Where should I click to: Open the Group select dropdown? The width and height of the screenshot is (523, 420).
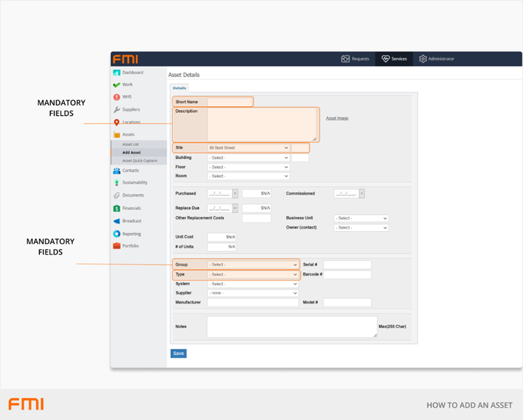pyautogui.click(x=252, y=265)
